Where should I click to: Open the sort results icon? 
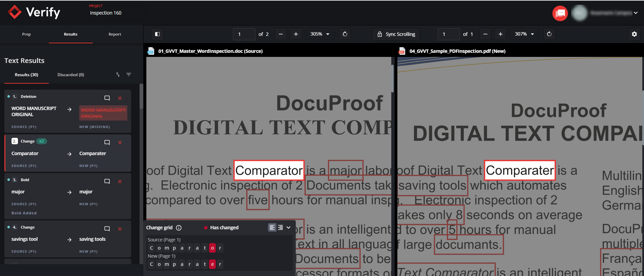(x=118, y=75)
